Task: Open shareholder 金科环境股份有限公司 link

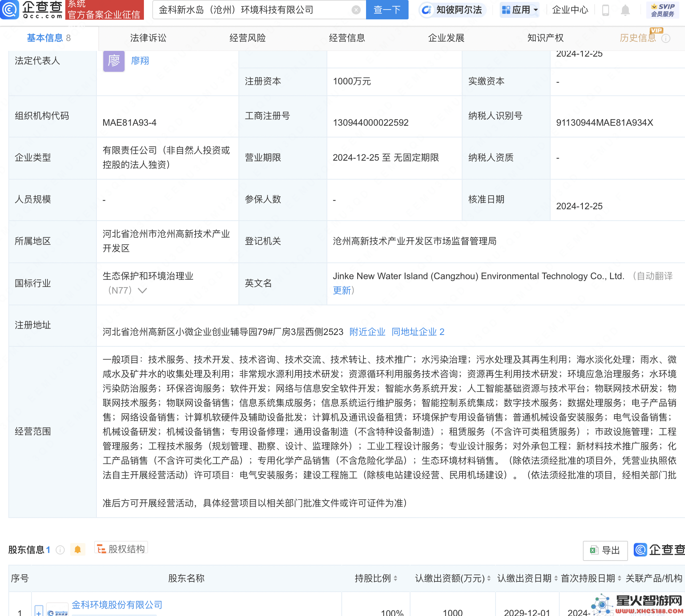Action: pyautogui.click(x=117, y=605)
